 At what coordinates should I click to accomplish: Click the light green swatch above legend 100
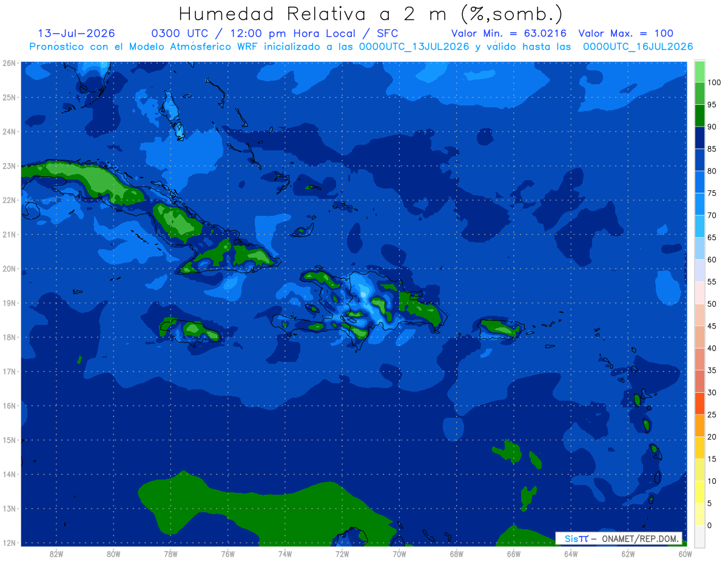(x=699, y=72)
